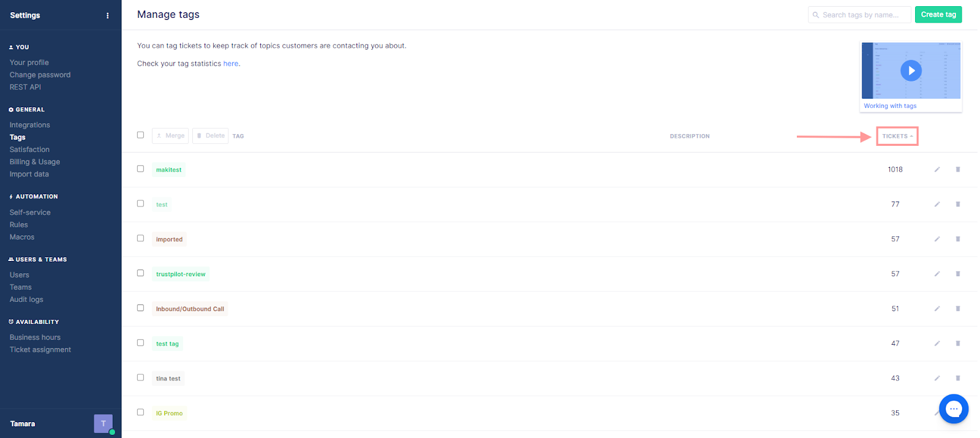The image size is (980, 438).
Task: View Audit logs
Action: pyautogui.click(x=26, y=300)
